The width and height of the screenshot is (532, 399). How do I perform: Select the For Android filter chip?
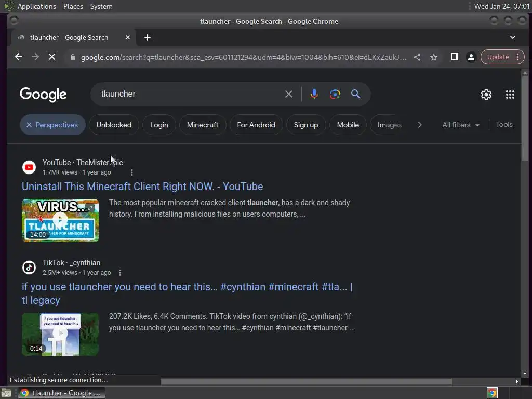[x=256, y=125]
